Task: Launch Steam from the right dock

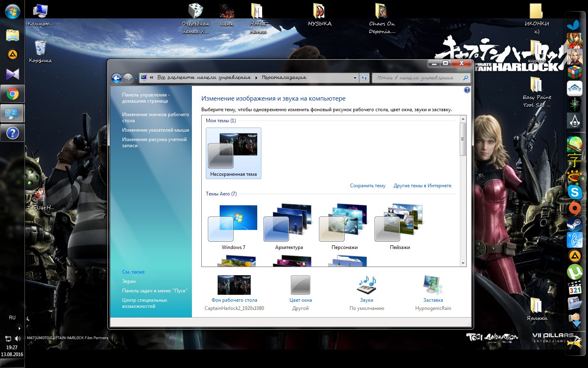Action: point(575,224)
